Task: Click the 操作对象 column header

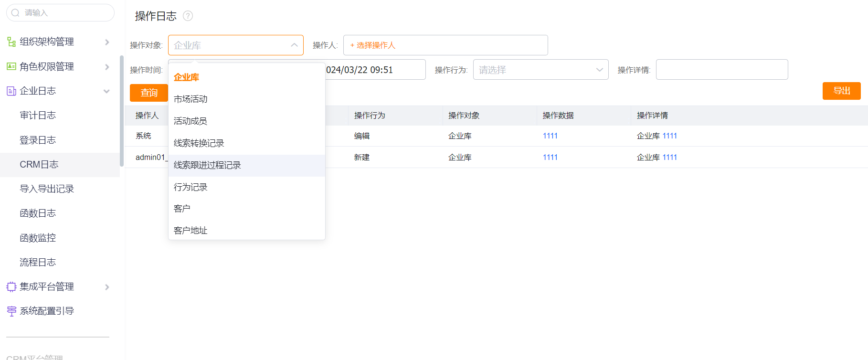Action: click(464, 116)
